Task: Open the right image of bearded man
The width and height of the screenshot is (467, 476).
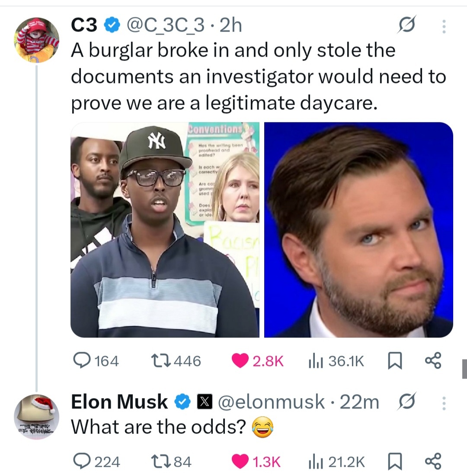Action: (358, 230)
